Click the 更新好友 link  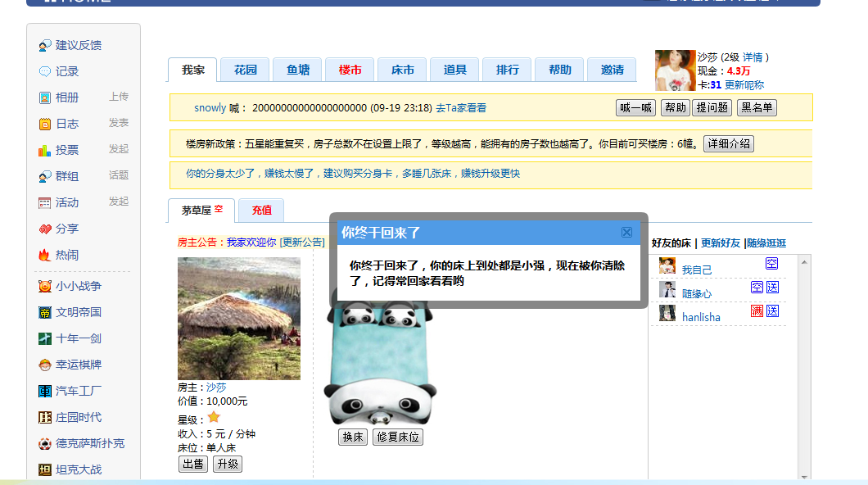721,243
